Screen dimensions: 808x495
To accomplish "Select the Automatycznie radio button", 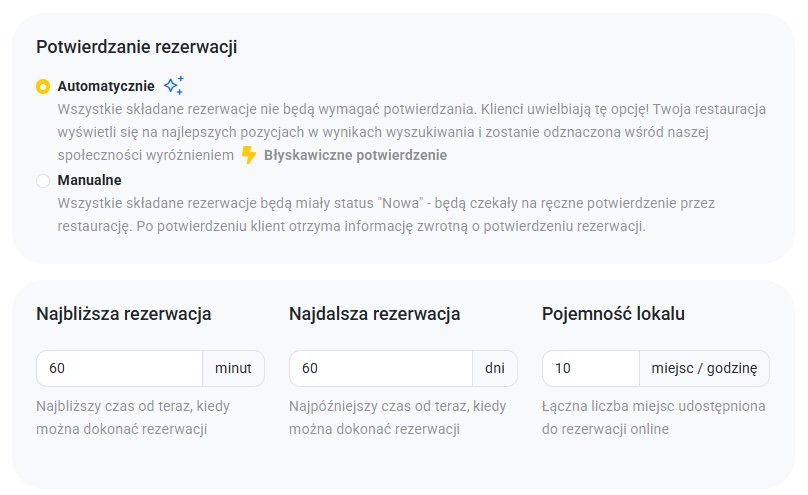I will tap(43, 87).
